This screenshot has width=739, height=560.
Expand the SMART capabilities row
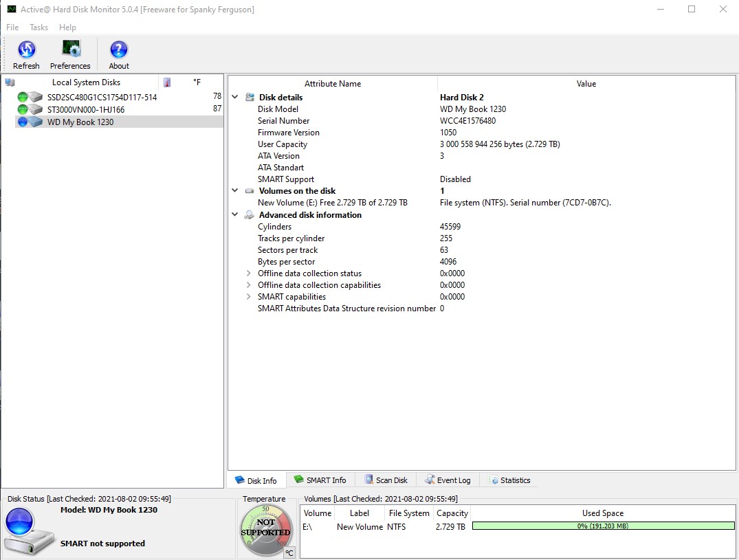(x=249, y=297)
